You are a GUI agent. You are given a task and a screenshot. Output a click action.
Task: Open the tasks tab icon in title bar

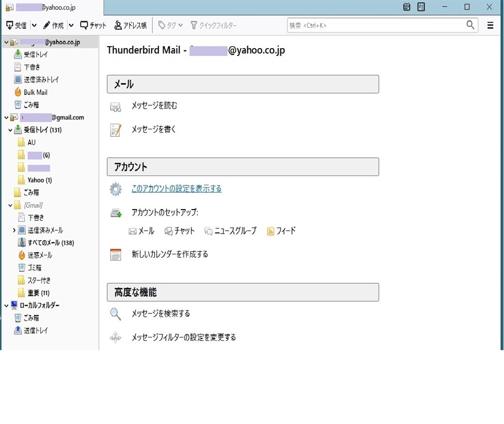(x=421, y=7)
